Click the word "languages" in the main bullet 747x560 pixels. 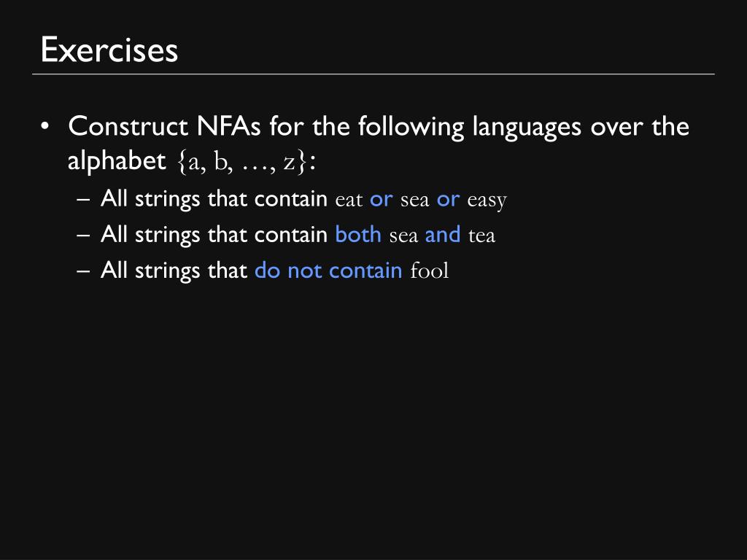pyautogui.click(x=527, y=128)
